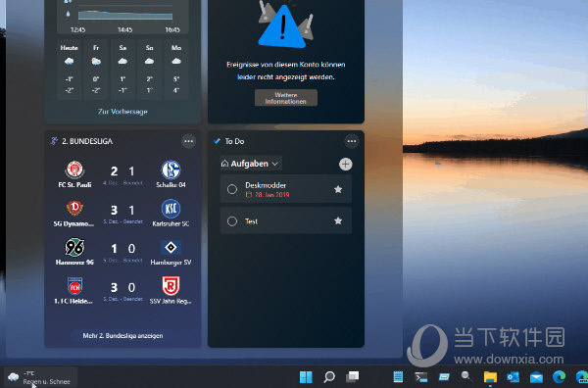Open FC St. Pauli vs Schalke match
The width and height of the screenshot is (588, 388).
(x=122, y=175)
